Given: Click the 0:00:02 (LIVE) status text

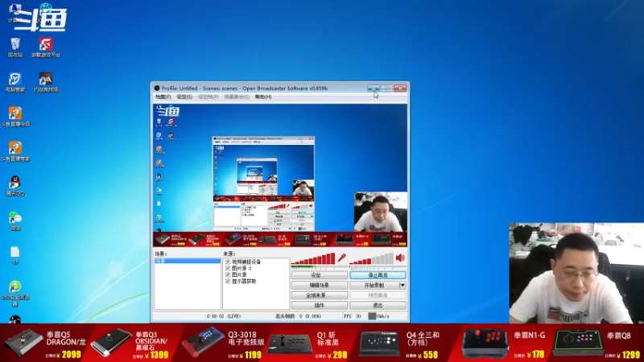Looking at the screenshot, I should coord(224,316).
